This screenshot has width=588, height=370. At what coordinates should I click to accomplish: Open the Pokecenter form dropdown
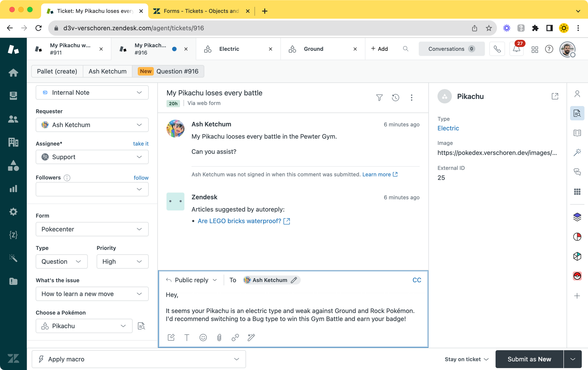[92, 229]
